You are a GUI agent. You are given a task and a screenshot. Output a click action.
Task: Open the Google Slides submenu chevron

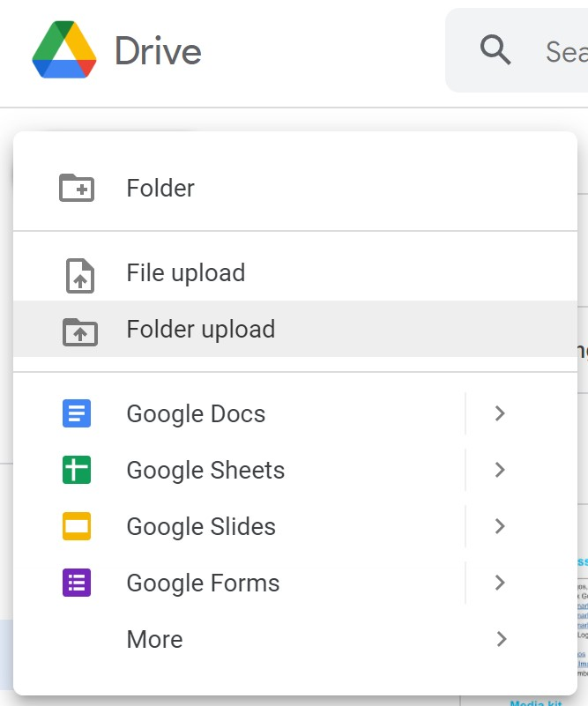[x=500, y=526]
